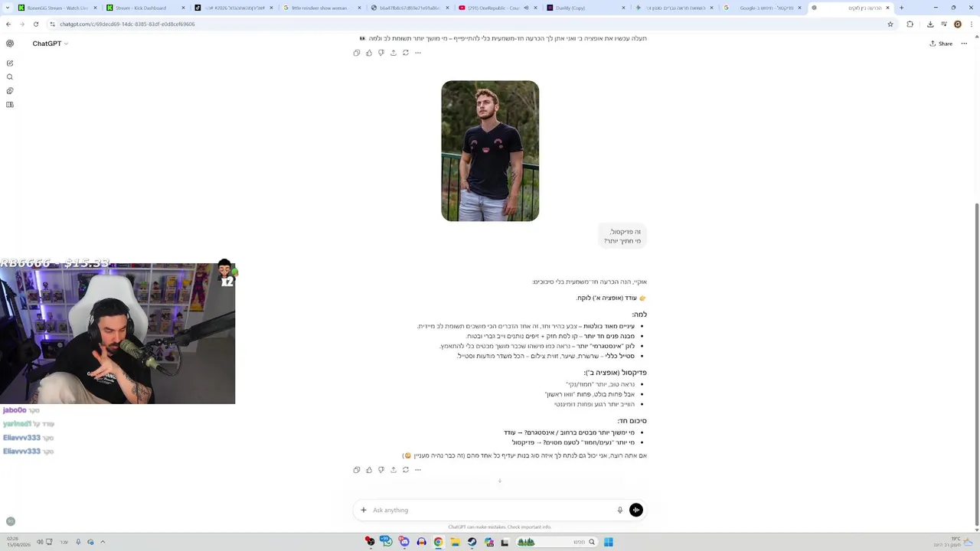Bookmark this page with star icon

point(890,24)
